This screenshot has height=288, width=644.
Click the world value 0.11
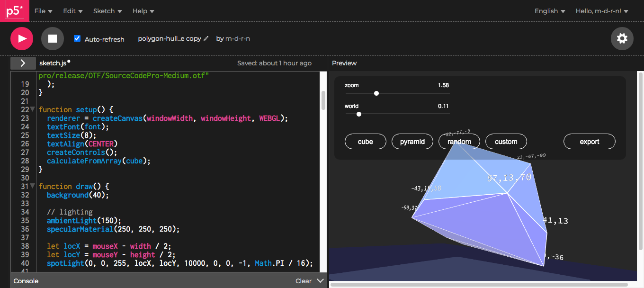tap(443, 106)
